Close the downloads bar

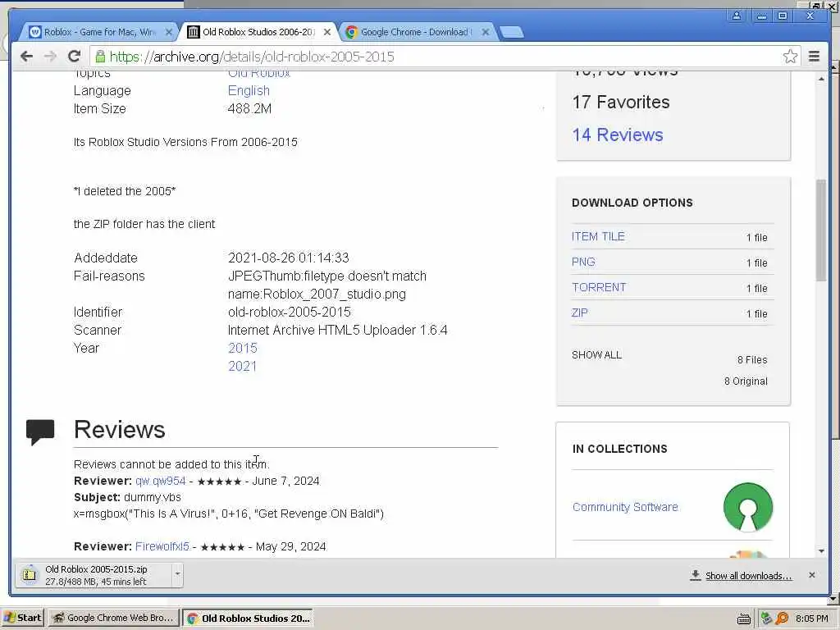point(811,575)
